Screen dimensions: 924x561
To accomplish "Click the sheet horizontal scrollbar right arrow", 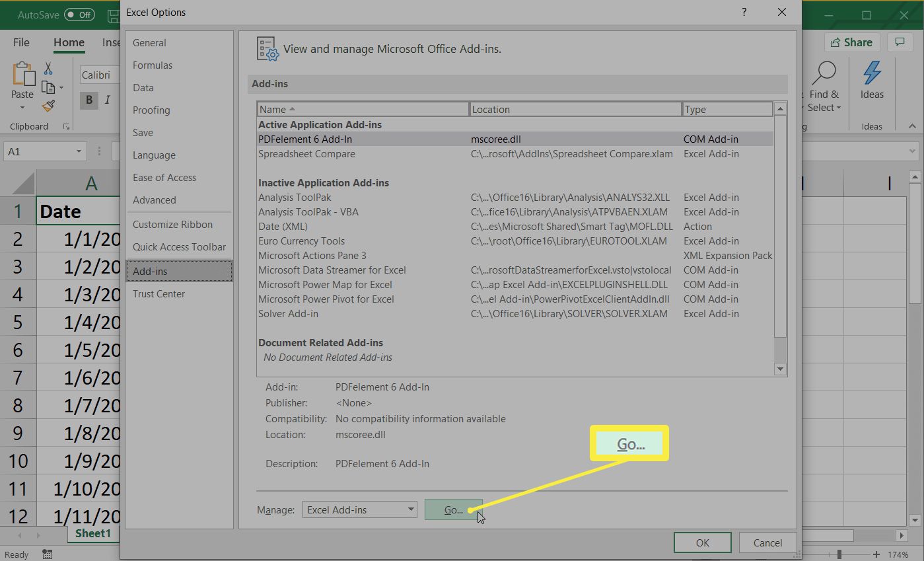I will [x=902, y=535].
